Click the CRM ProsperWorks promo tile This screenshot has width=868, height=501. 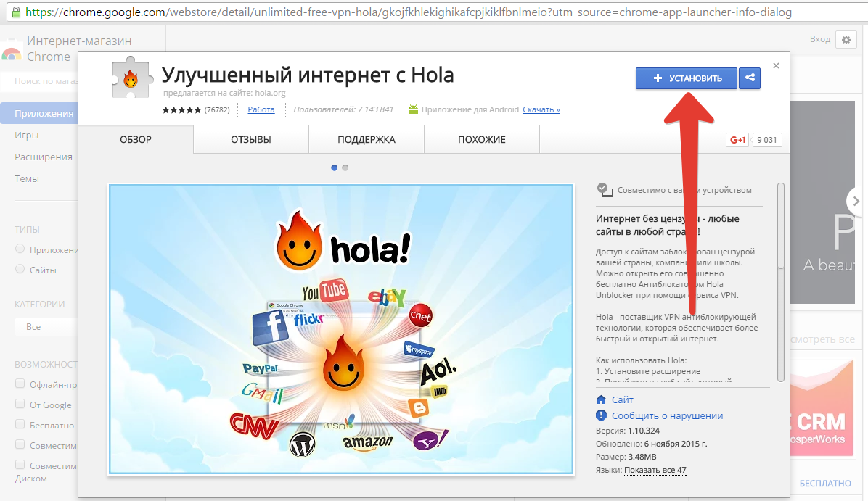[x=822, y=408]
